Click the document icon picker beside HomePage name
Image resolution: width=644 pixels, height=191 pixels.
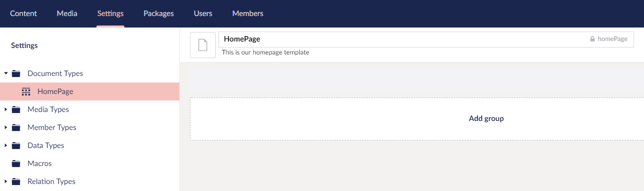click(203, 45)
